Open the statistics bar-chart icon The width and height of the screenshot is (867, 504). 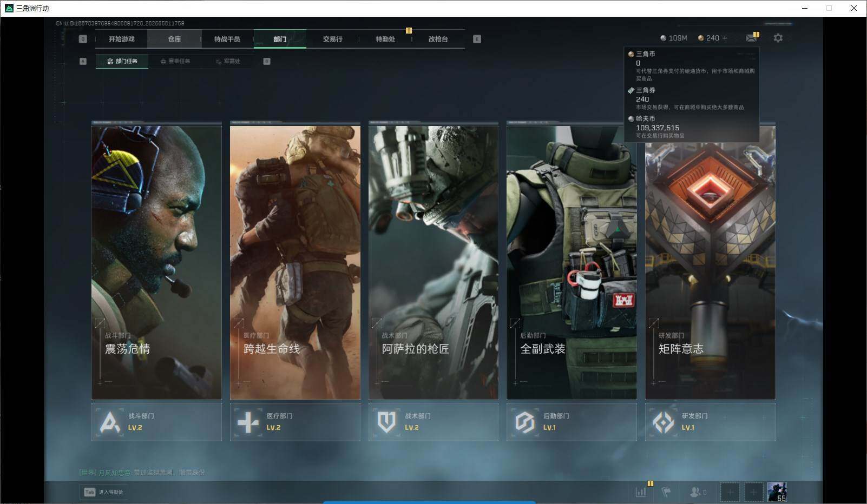(641, 492)
